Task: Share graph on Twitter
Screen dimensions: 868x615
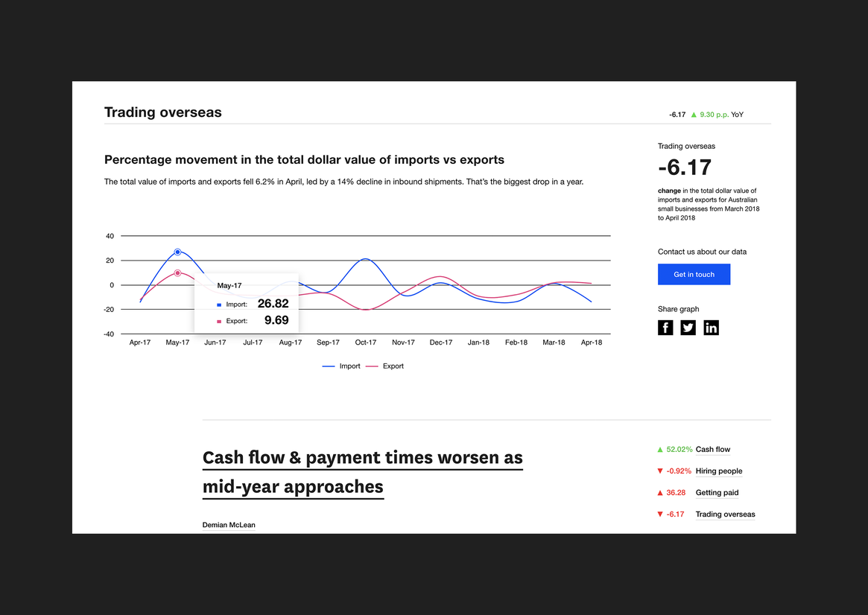Action: click(x=688, y=328)
